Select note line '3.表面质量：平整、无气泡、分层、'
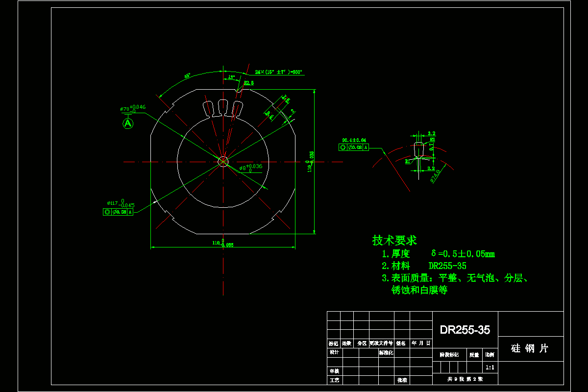This screenshot has width=588, height=392. (455, 278)
